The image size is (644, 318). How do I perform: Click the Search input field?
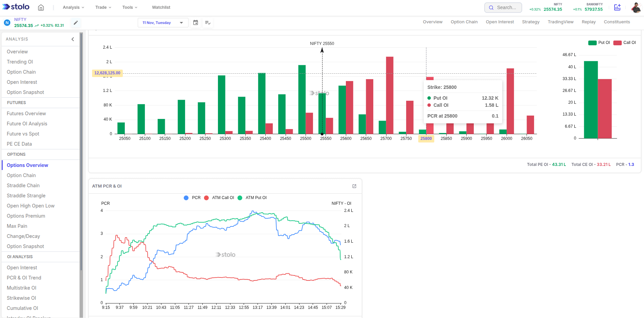(503, 7)
